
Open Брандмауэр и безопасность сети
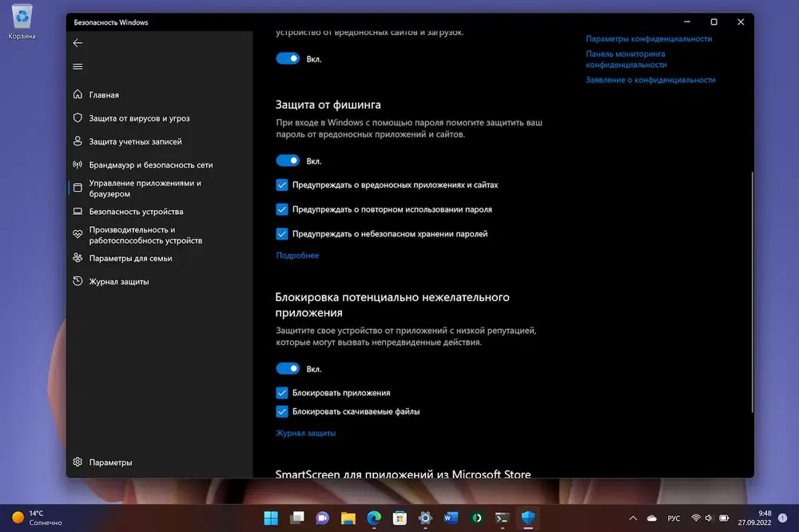click(x=151, y=165)
